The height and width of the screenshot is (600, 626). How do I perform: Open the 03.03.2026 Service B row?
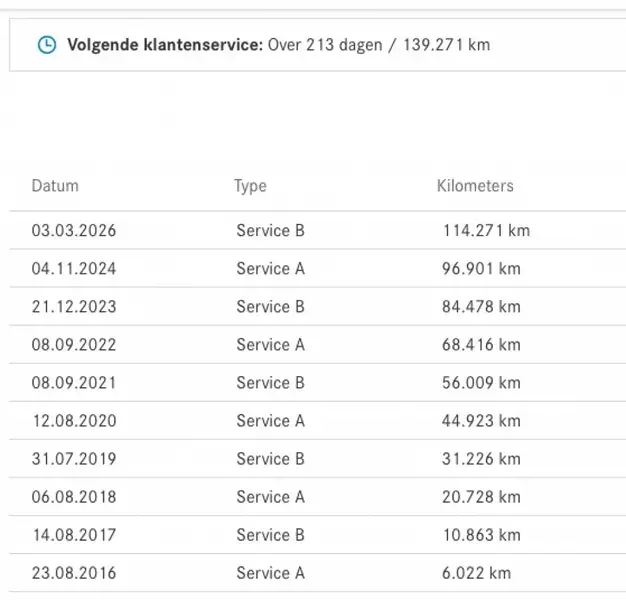(317, 230)
